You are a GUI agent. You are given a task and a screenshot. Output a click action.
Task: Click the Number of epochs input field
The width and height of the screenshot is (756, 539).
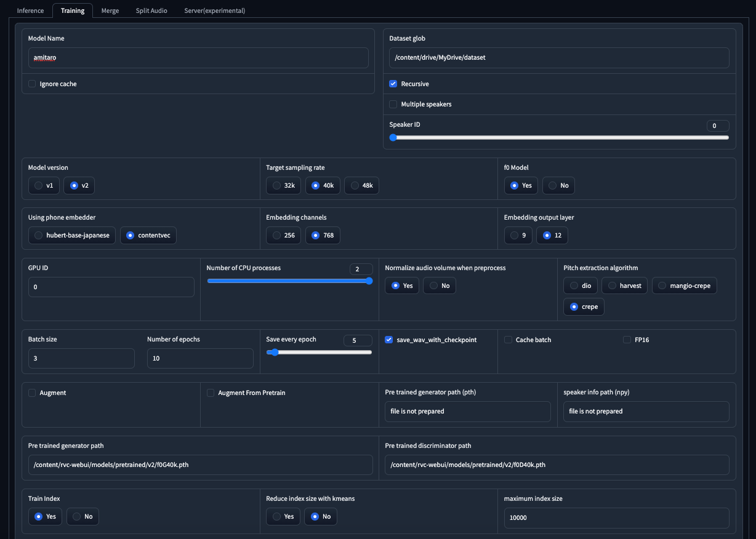200,358
